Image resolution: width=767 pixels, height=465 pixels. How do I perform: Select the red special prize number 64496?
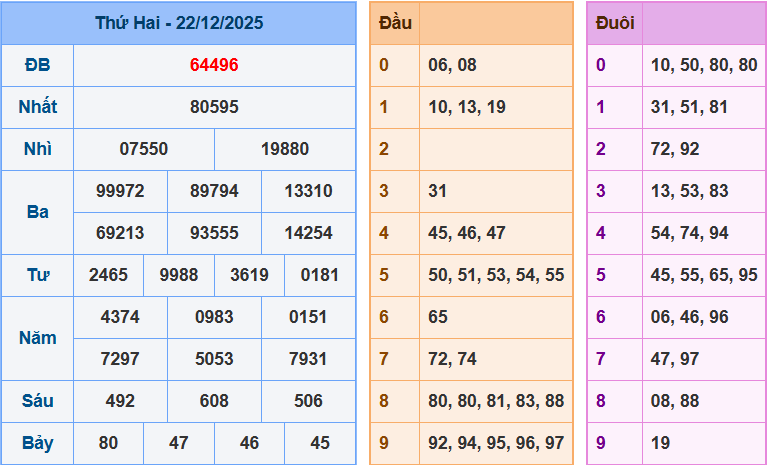(x=214, y=65)
